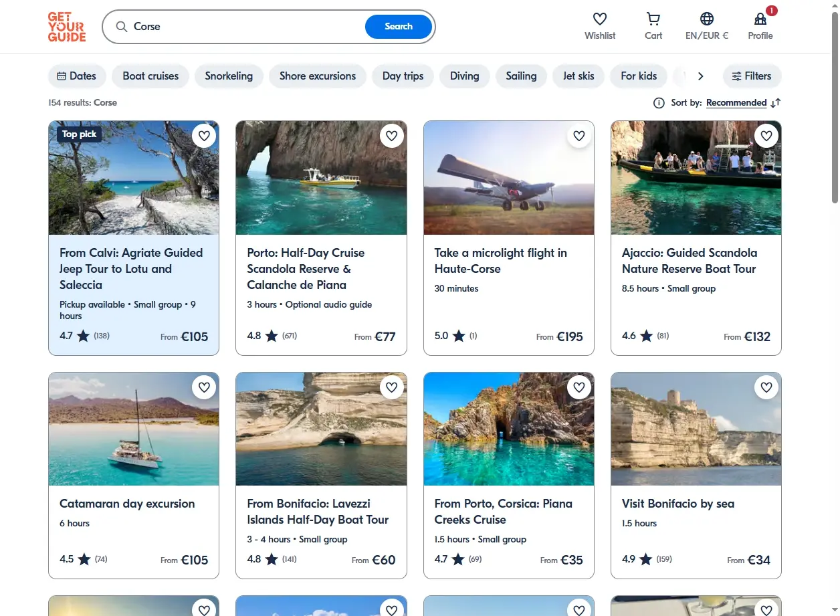
Task: Open the Cart icon
Action: click(653, 19)
